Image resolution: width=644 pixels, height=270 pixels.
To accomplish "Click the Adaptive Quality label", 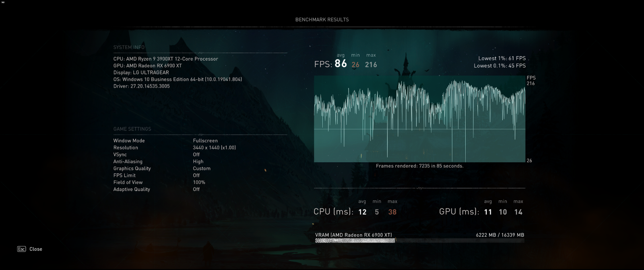I will click(x=132, y=190).
